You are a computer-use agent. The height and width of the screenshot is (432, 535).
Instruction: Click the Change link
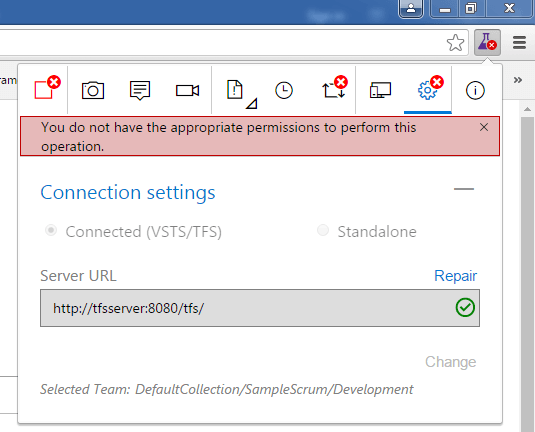[450, 362]
